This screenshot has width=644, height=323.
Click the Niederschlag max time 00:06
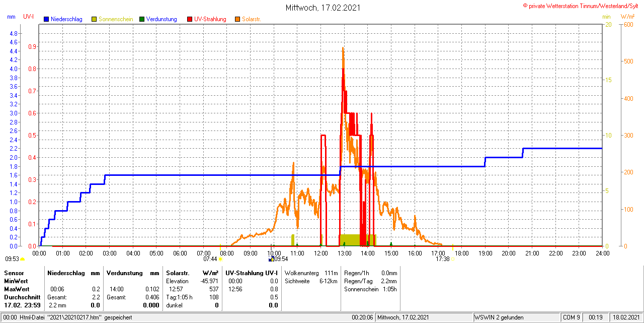pyautogui.click(x=57, y=289)
